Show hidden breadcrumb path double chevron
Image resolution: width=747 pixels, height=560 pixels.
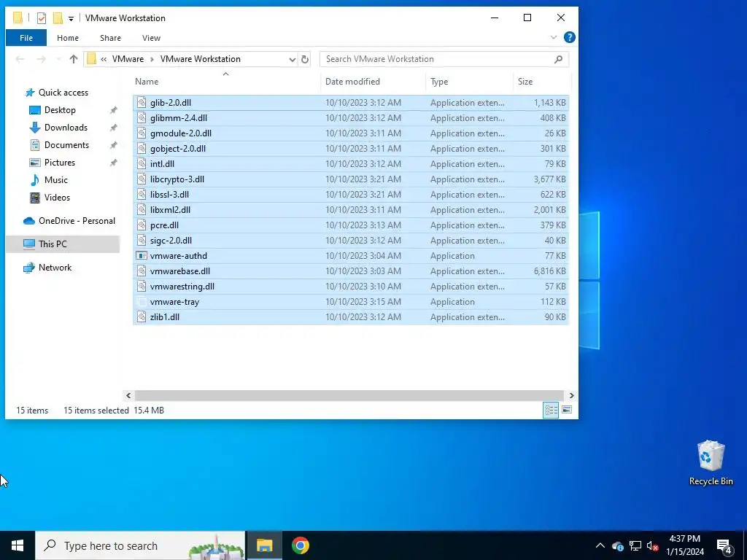(x=104, y=59)
